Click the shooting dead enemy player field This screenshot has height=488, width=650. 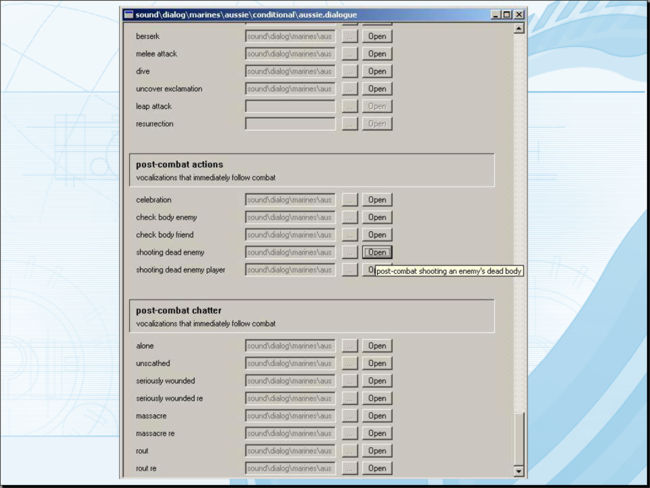click(x=290, y=270)
